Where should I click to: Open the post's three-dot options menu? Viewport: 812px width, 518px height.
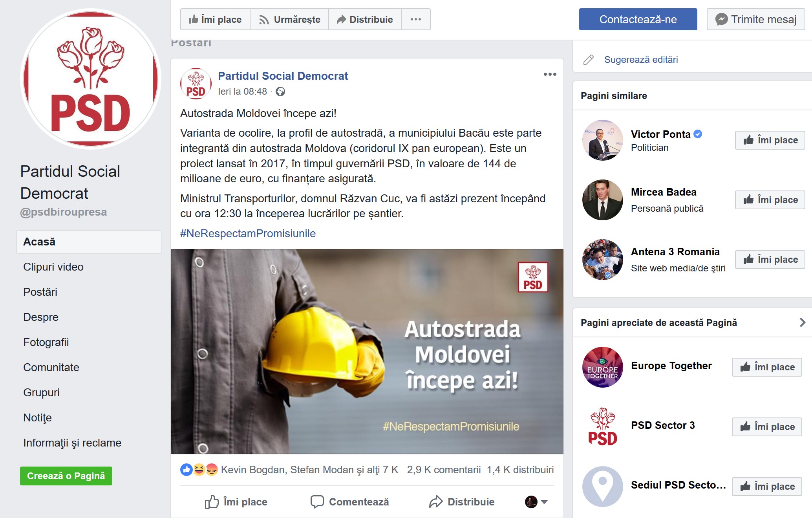pos(550,74)
